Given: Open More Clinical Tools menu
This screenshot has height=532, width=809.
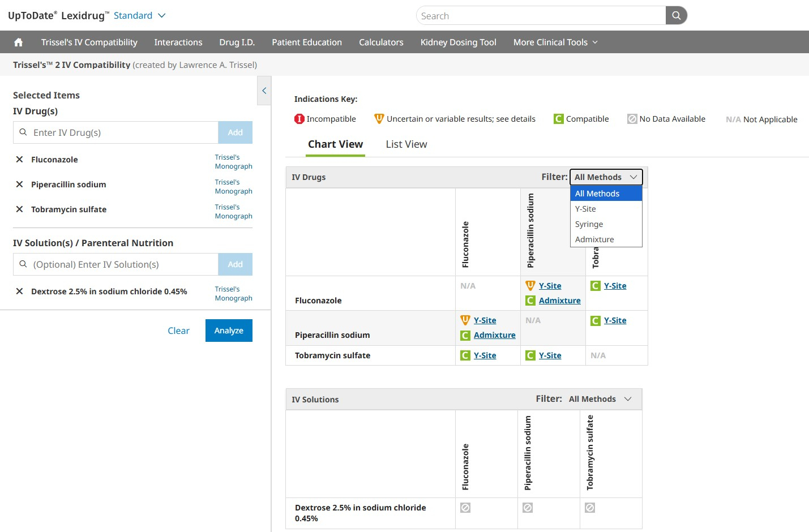Looking at the screenshot, I should pyautogui.click(x=555, y=42).
